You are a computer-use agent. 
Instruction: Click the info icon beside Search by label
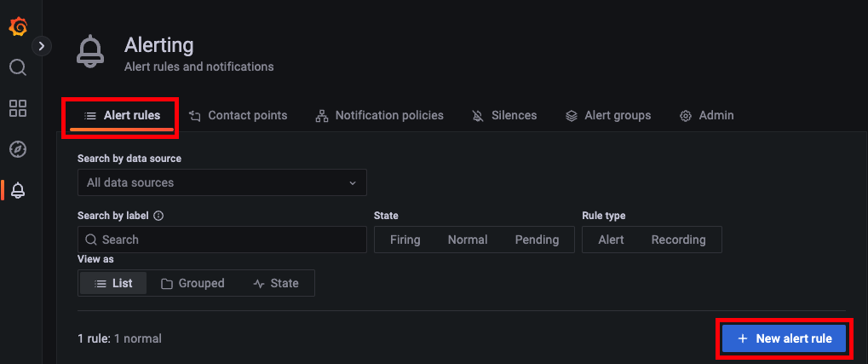(x=158, y=216)
